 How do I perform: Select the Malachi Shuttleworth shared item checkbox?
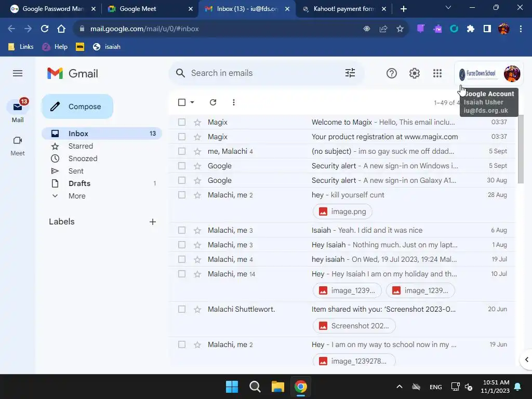pyautogui.click(x=182, y=310)
